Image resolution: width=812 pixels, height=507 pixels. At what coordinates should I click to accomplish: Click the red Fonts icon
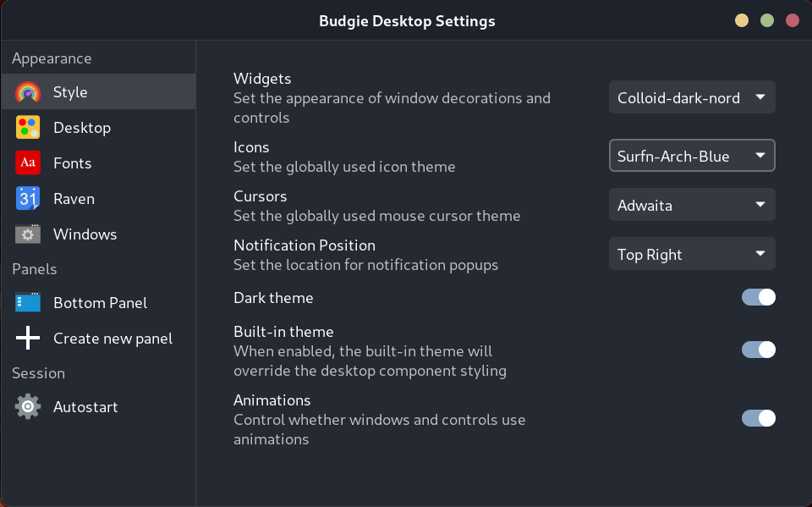(28, 163)
